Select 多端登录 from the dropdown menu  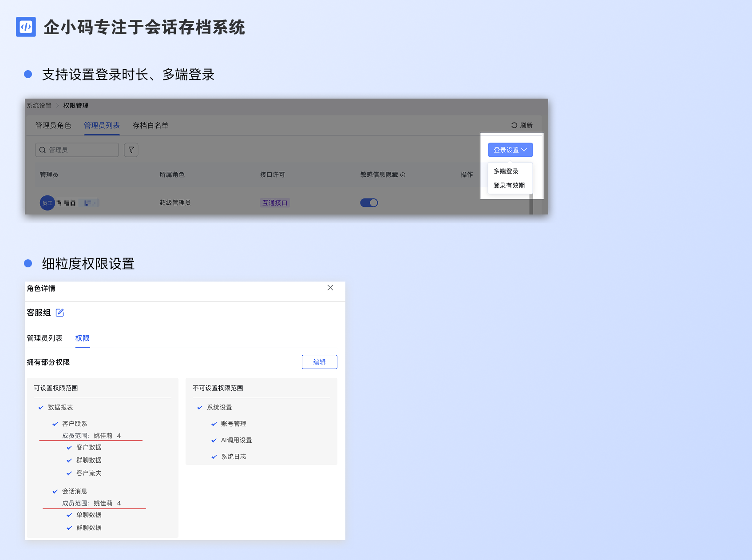pyautogui.click(x=506, y=171)
